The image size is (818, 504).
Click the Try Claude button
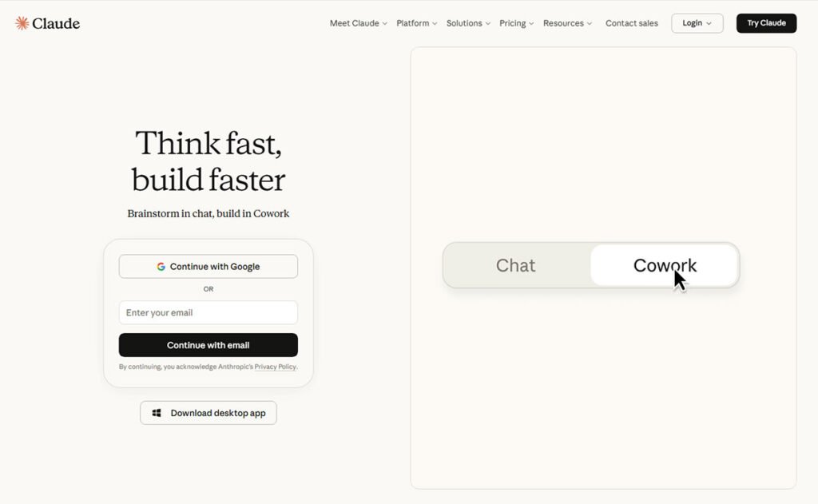pos(766,23)
